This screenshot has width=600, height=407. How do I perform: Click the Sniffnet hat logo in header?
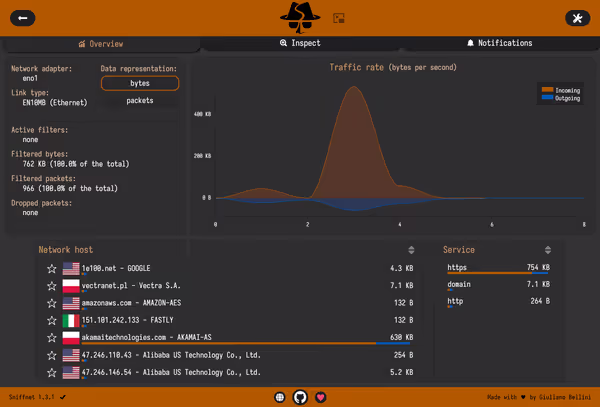[x=300, y=17]
